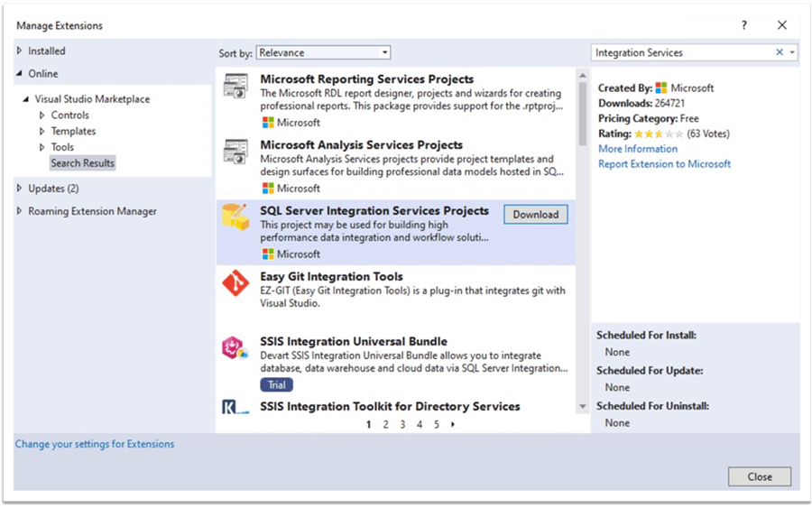Expand the Tools node

tap(42, 147)
